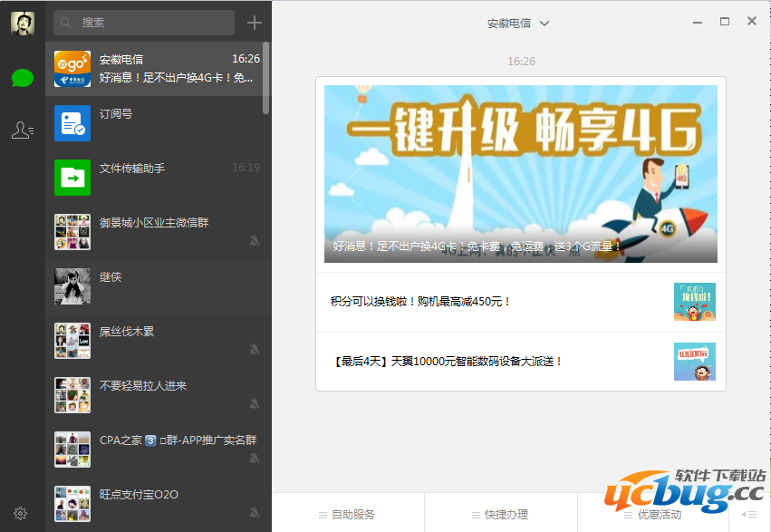Open the 御景城小区业主微信群 group chat
The image size is (771, 532).
(158, 232)
